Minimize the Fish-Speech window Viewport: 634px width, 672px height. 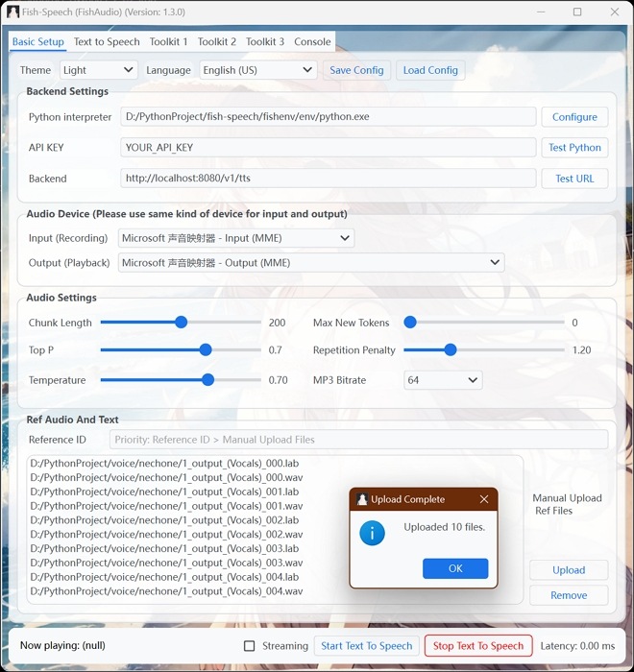(540, 12)
